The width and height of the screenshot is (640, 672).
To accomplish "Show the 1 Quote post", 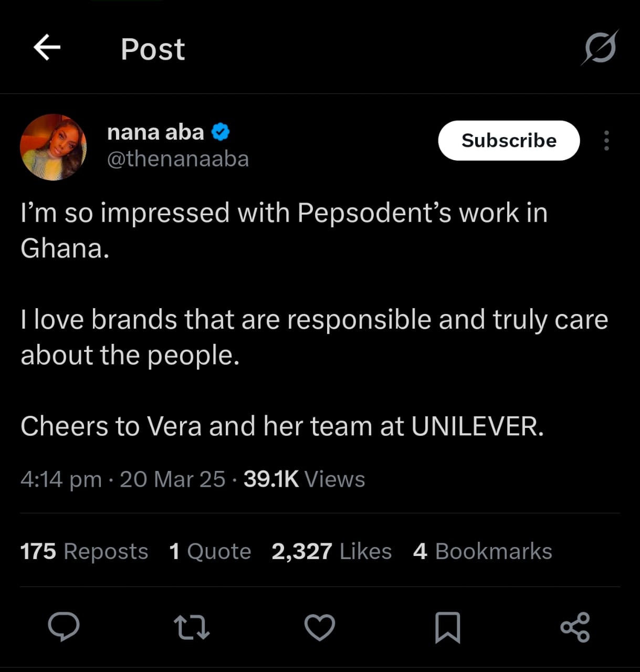I will pos(210,551).
